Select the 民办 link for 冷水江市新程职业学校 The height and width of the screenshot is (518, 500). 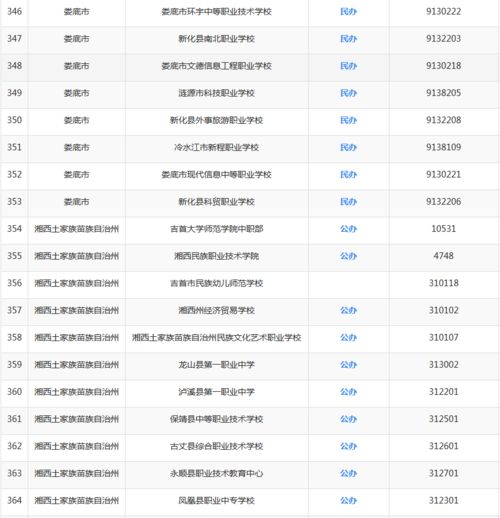(x=348, y=147)
